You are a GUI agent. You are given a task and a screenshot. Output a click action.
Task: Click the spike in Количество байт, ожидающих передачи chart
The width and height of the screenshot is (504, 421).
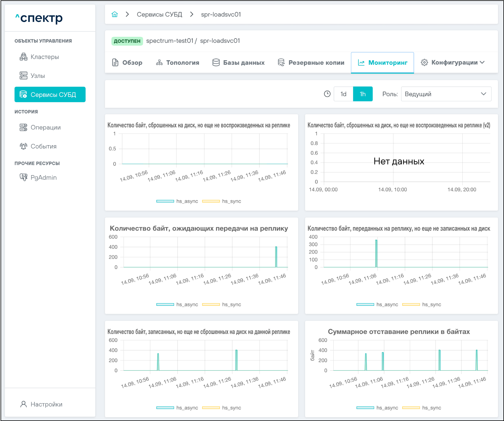pyautogui.click(x=276, y=257)
